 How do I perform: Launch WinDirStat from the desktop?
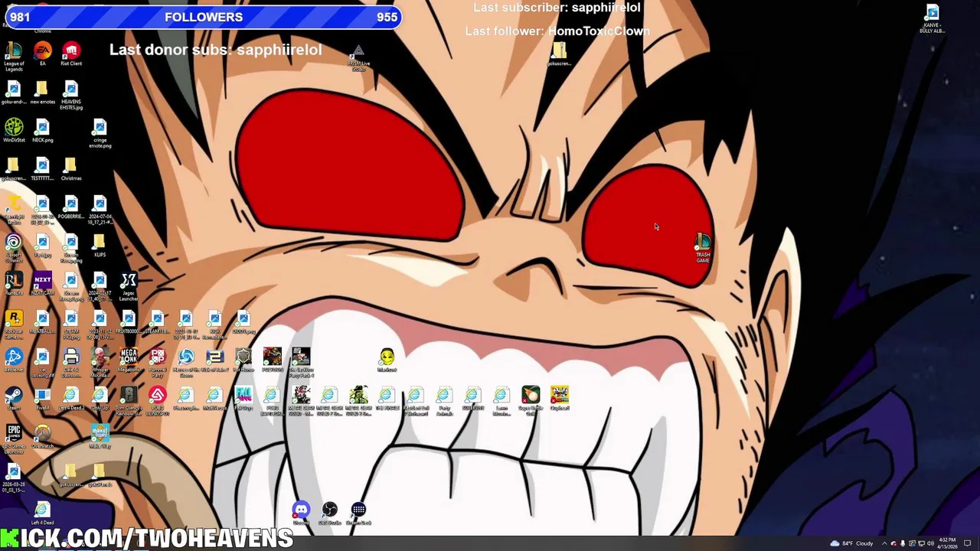pyautogui.click(x=14, y=130)
